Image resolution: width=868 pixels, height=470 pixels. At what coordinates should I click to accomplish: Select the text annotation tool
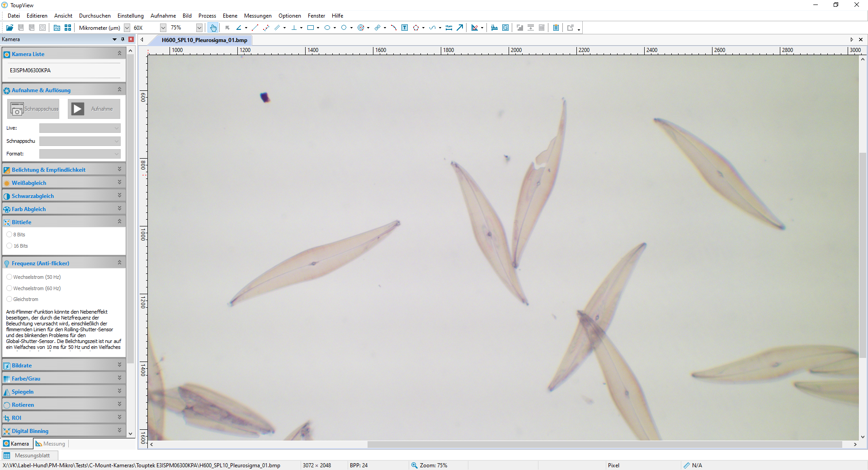pos(405,28)
